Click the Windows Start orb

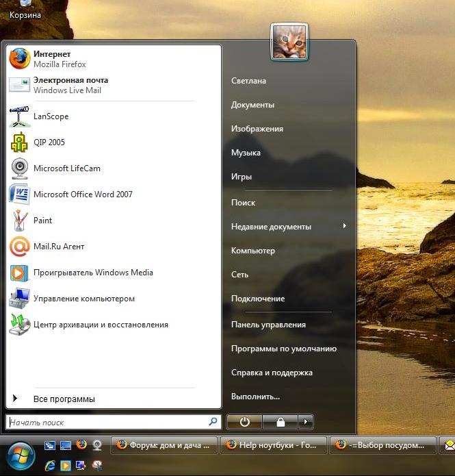pos(21,456)
